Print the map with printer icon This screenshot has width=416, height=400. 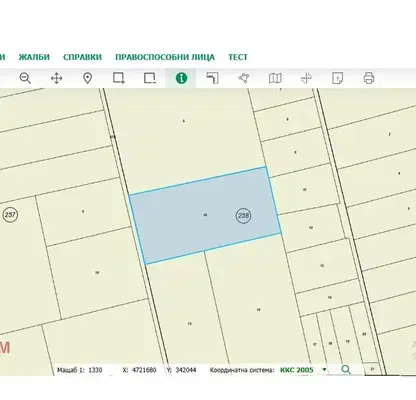tap(369, 78)
